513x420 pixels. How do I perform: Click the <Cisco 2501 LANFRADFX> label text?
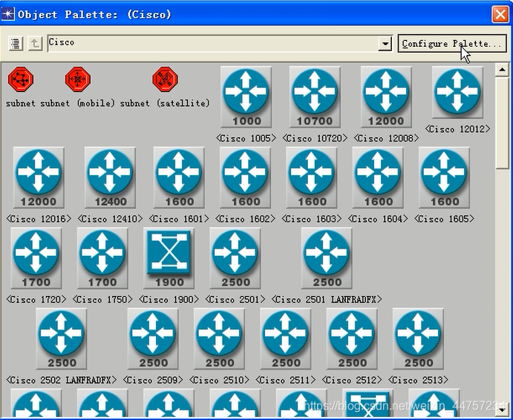click(x=327, y=299)
